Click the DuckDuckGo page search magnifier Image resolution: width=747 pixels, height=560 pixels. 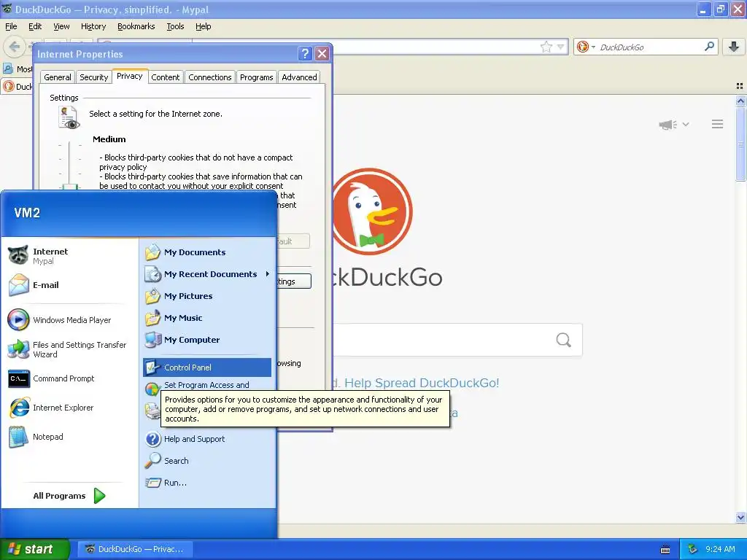coord(564,340)
